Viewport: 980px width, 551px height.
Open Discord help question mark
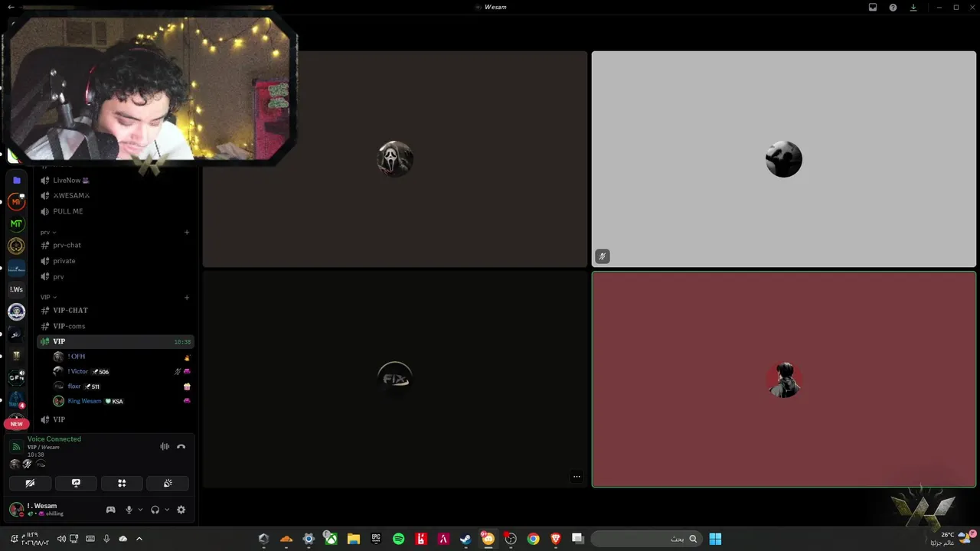point(893,7)
